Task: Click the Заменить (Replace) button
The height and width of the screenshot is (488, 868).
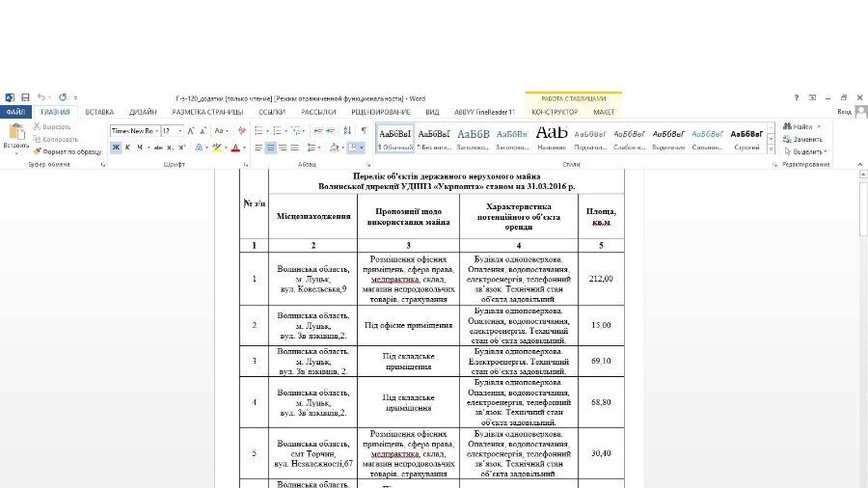Action: tap(805, 139)
